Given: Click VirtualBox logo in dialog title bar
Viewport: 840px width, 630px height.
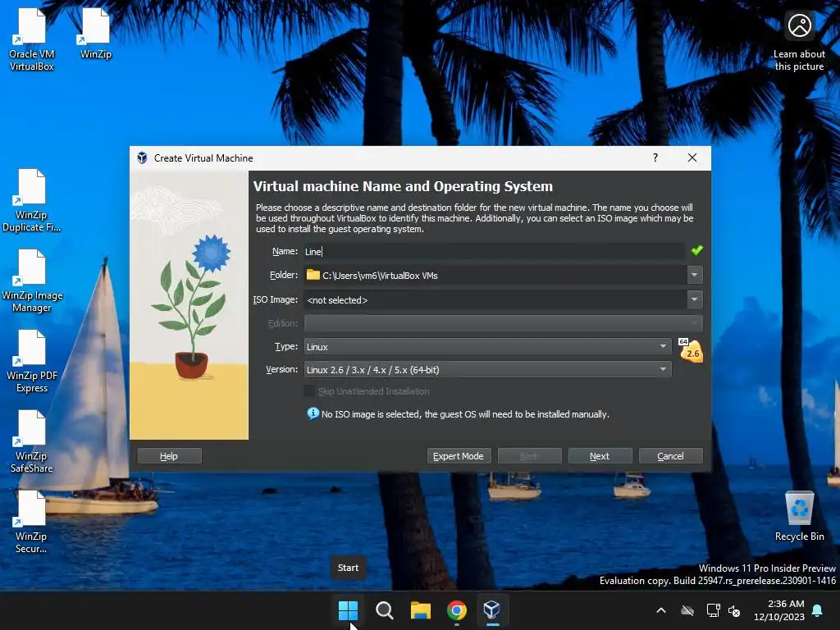Looking at the screenshot, I should pyautogui.click(x=142, y=157).
